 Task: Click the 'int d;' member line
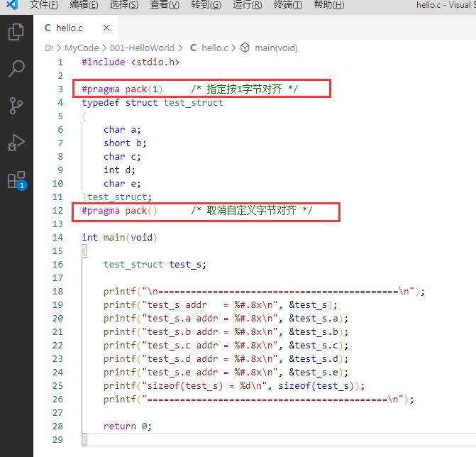pyautogui.click(x=119, y=170)
